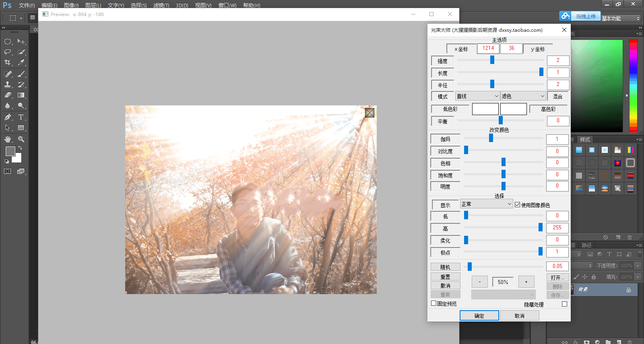
Task: Click the 撤消 button
Action: (x=445, y=285)
